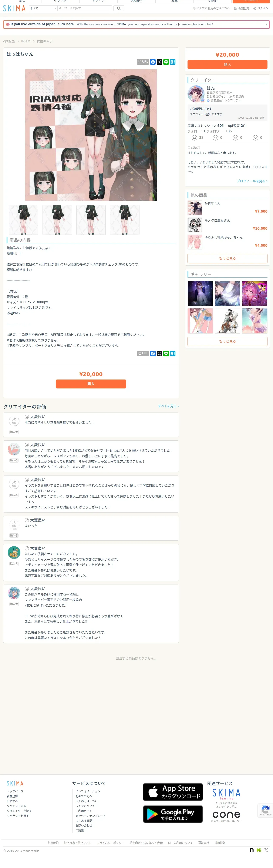Image resolution: width=273 pixels, height=868 pixels.
Task: Share on Facebook icon near title
Action: (x=153, y=62)
